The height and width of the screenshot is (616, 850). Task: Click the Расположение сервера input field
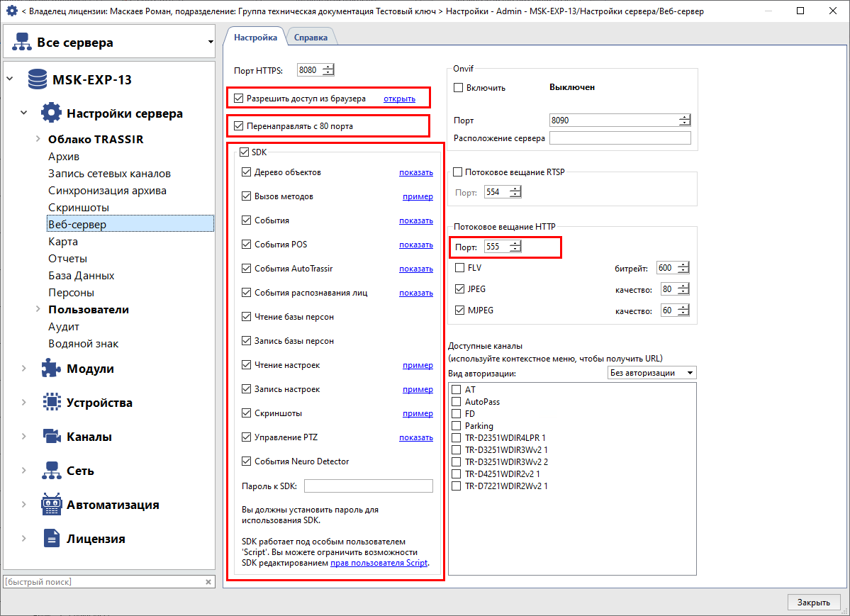(620, 138)
